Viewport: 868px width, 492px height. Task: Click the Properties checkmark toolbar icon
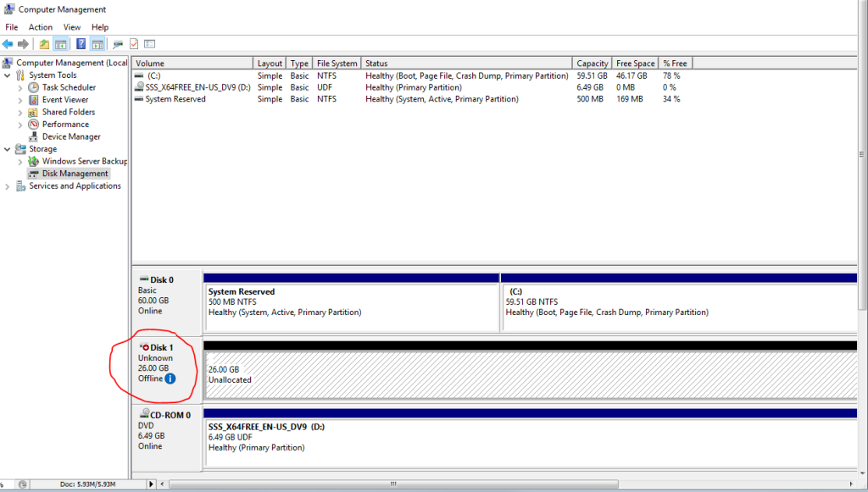coord(134,44)
